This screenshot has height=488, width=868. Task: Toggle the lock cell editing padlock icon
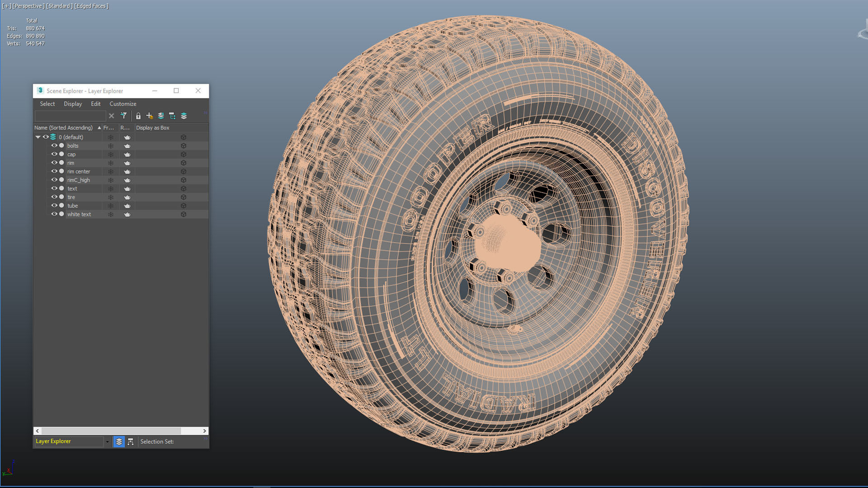(x=138, y=116)
